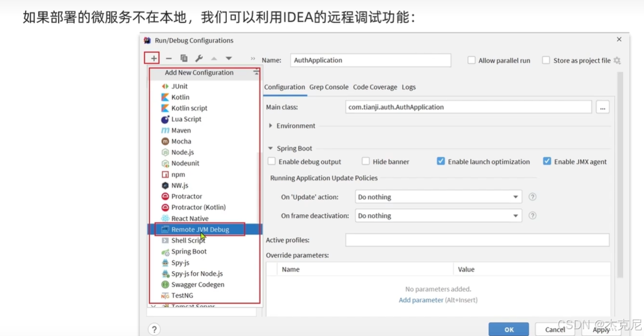This screenshot has height=336, width=644.
Task: Click help icon next to frame deactivation
Action: point(532,215)
